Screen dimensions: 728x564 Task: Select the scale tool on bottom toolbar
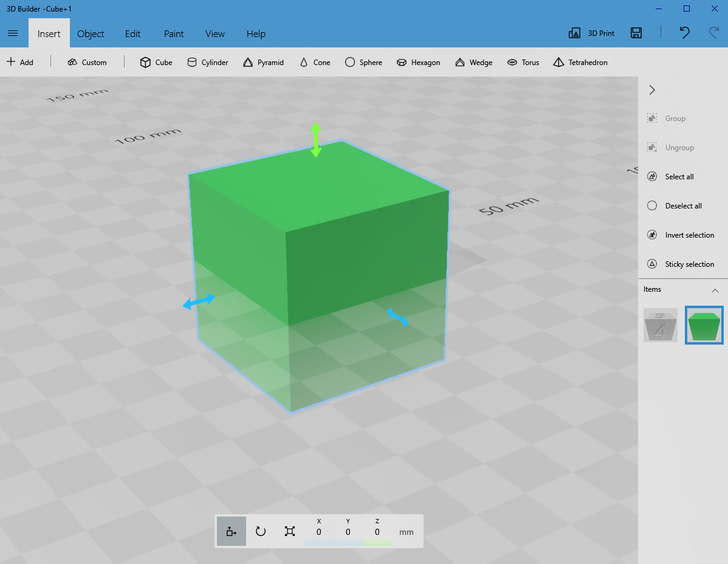pos(289,531)
